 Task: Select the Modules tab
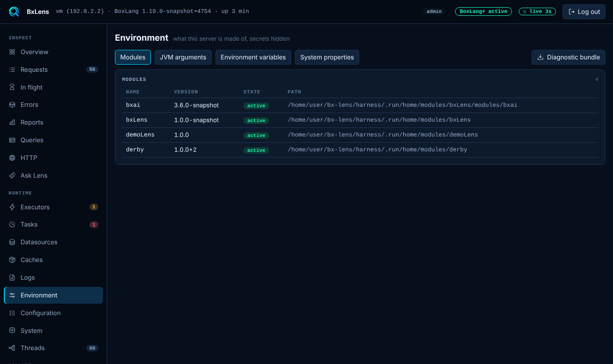[133, 57]
